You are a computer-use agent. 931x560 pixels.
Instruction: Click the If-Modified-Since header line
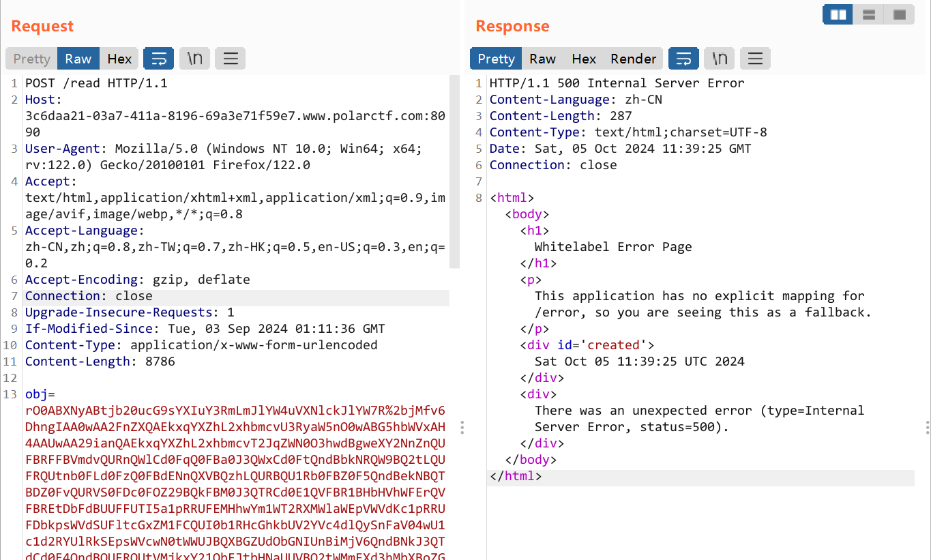click(205, 329)
